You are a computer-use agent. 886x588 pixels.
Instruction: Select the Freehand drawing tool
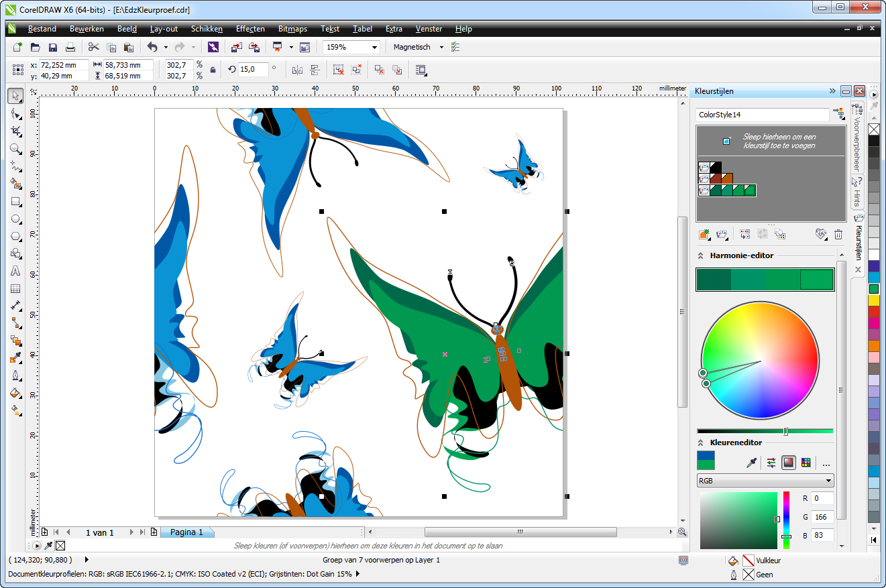15,166
